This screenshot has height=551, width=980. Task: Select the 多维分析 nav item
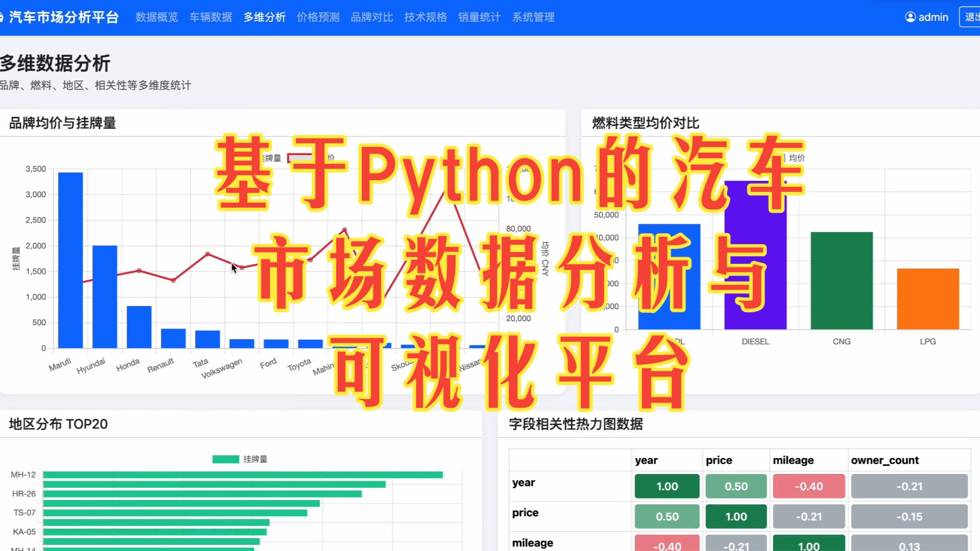(x=264, y=17)
